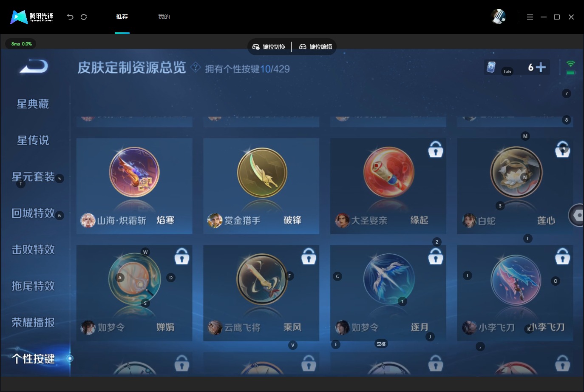Select the 婵娟 orange moon icon
The image size is (584, 392).
pos(134,279)
